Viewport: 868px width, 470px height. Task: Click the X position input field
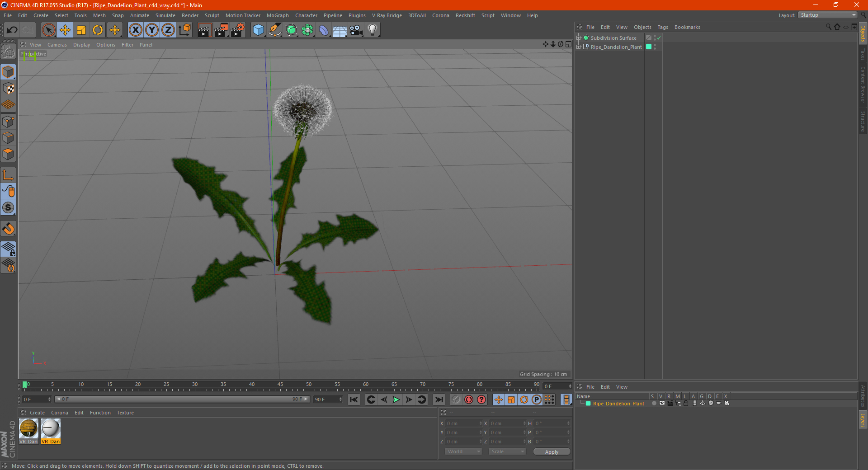click(x=464, y=423)
